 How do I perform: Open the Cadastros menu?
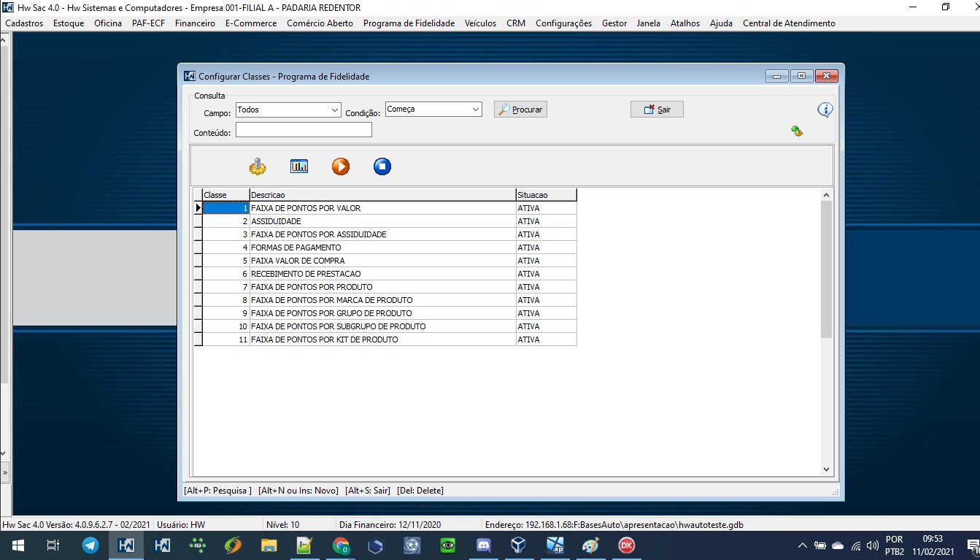[x=24, y=23]
